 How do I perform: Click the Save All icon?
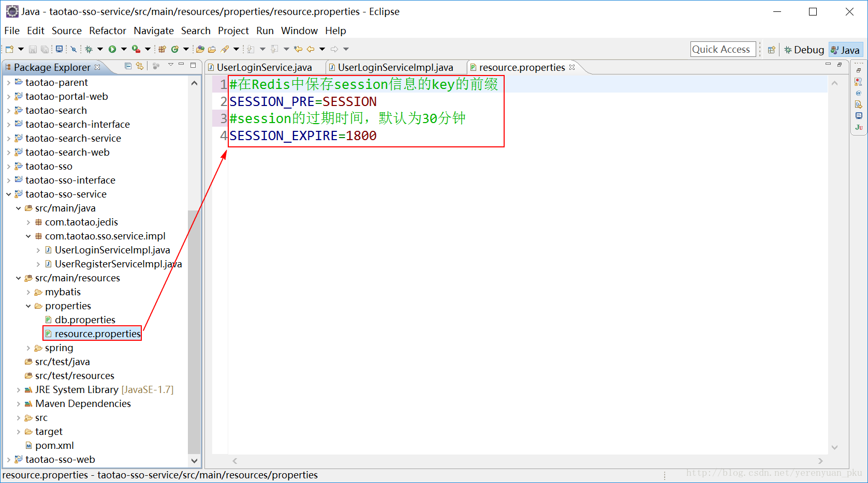coord(45,49)
